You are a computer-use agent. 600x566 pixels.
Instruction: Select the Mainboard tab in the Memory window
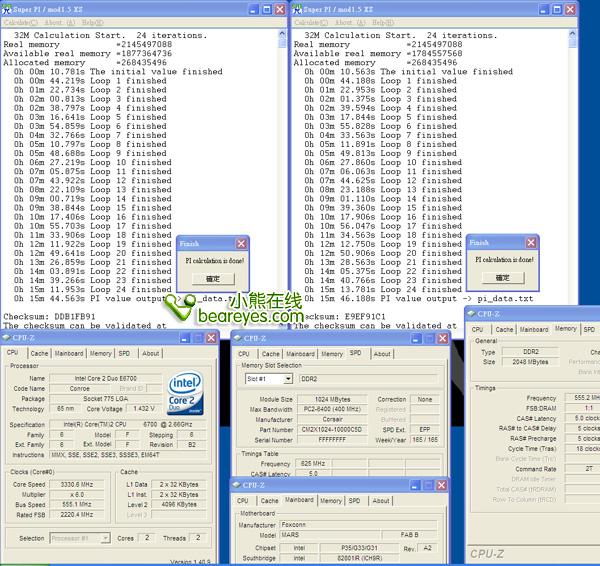pos(534,329)
